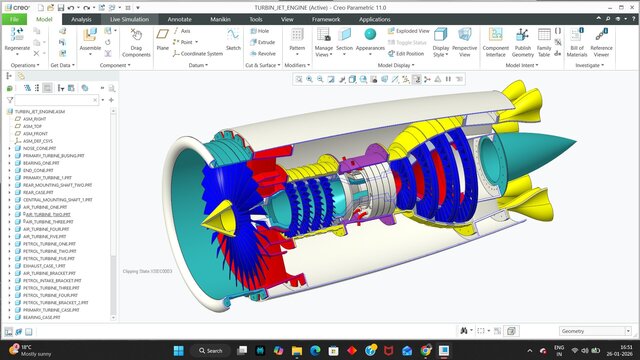Image resolution: width=640 pixels, height=360 pixels.
Task: Switch to the Analysis tab
Action: click(81, 19)
